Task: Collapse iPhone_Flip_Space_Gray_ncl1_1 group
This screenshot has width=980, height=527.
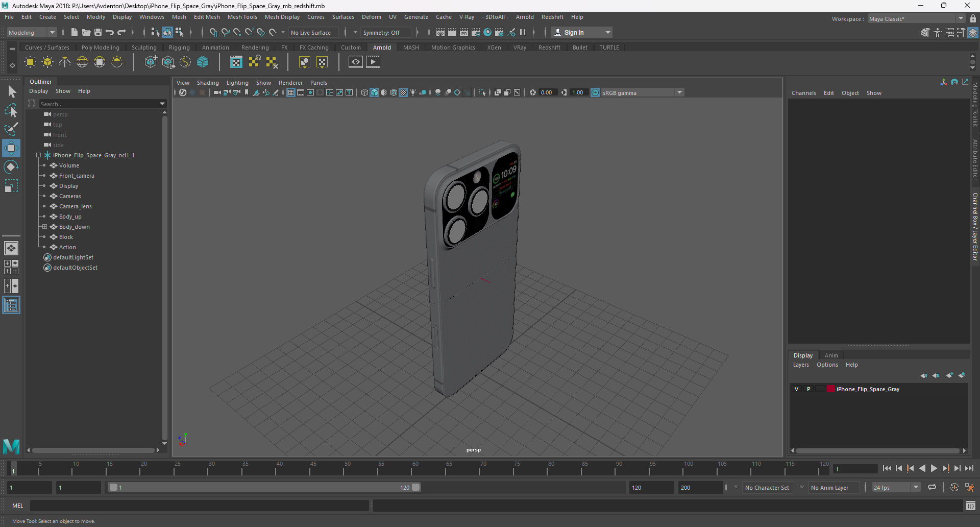Action: coord(38,155)
